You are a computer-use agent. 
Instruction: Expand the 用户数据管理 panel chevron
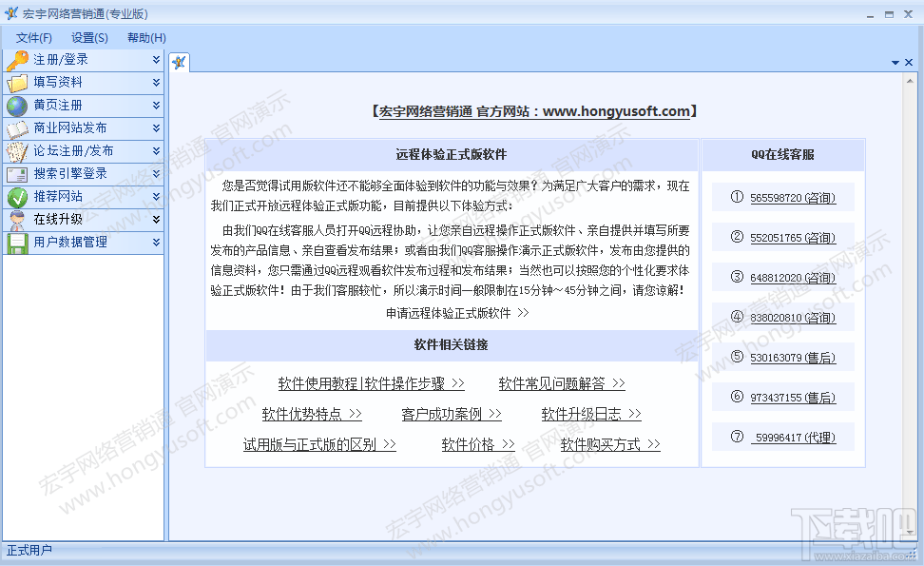tap(156, 243)
